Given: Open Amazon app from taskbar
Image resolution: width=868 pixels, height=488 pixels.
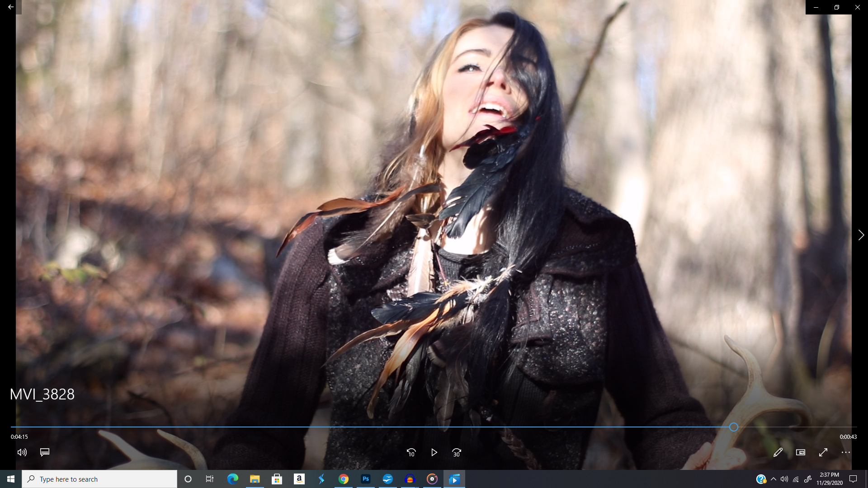Looking at the screenshot, I should 299,479.
